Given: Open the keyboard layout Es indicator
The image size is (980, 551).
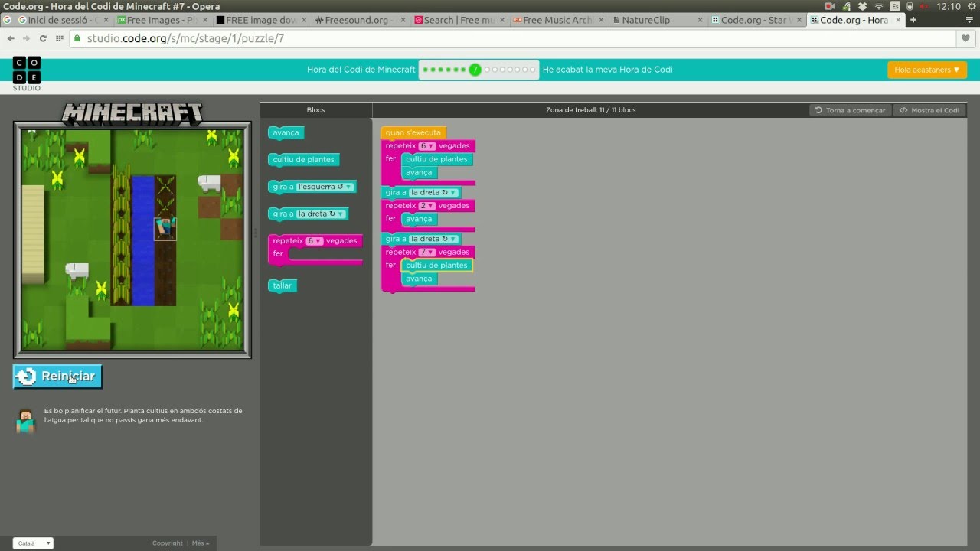Looking at the screenshot, I should pyautogui.click(x=895, y=6).
